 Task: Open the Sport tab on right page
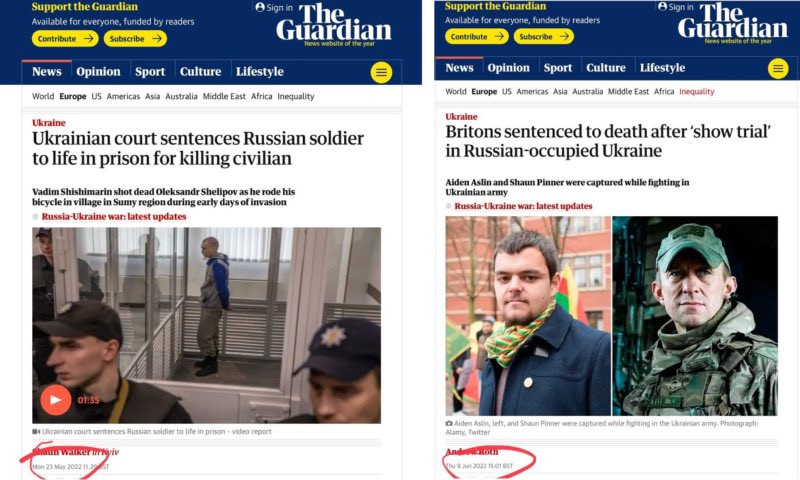(x=558, y=68)
